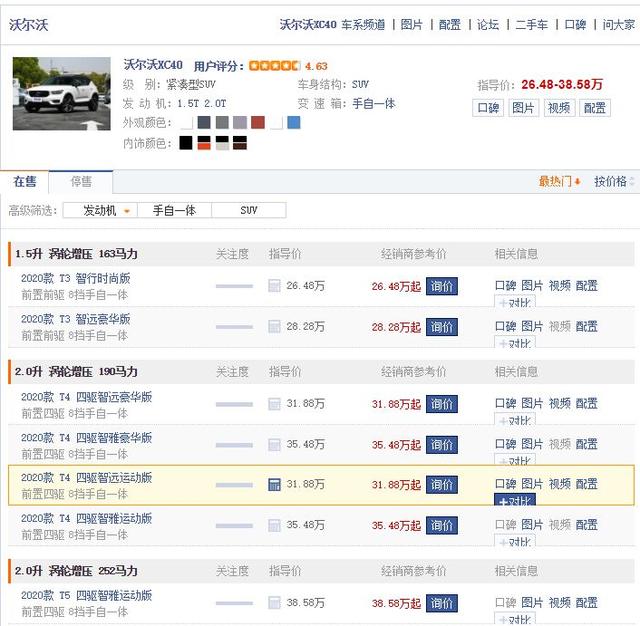The width and height of the screenshot is (640, 626).
Task: Click 询价 for T4 四驱智远豪华版
Action: coord(442,404)
